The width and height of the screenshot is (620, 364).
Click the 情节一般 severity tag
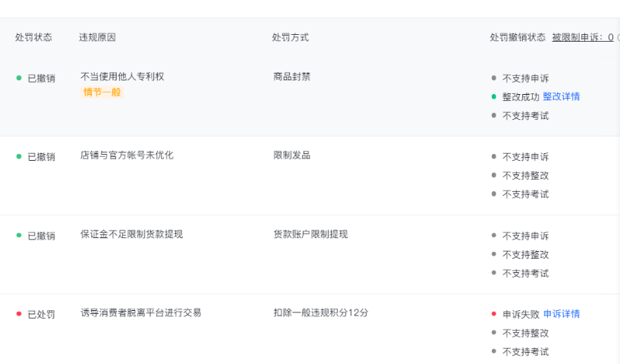pyautogui.click(x=102, y=93)
